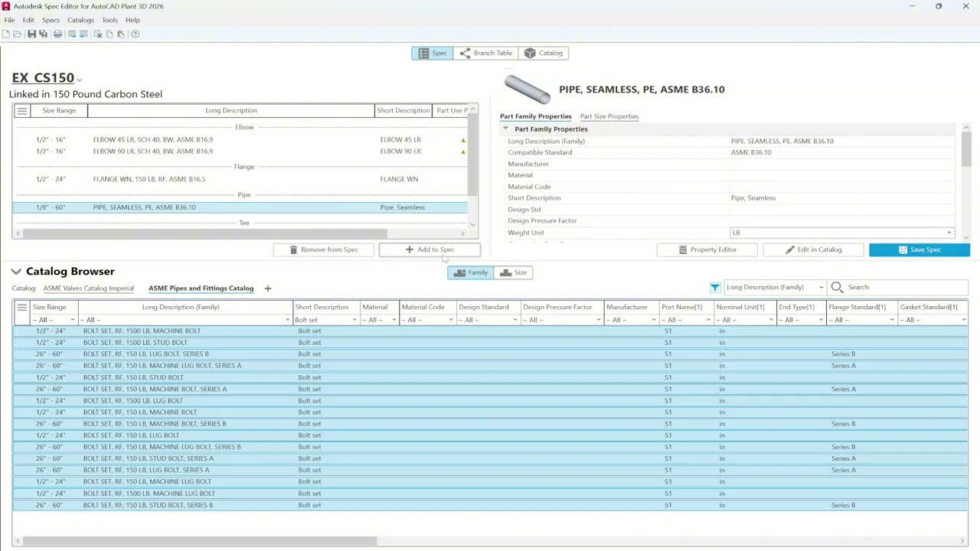This screenshot has width=980, height=551.
Task: Click the Open folder toolbar icon
Action: click(18, 34)
